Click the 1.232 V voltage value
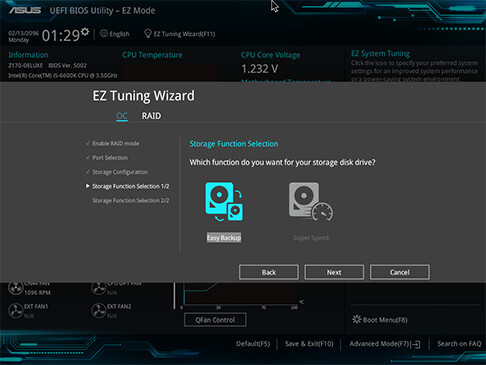486x365 pixels. click(259, 69)
